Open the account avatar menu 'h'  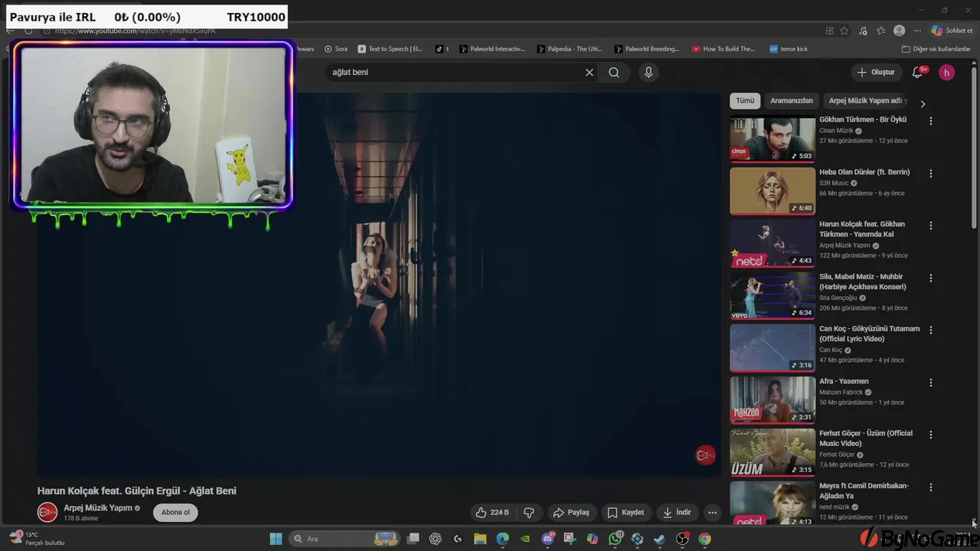coord(947,72)
